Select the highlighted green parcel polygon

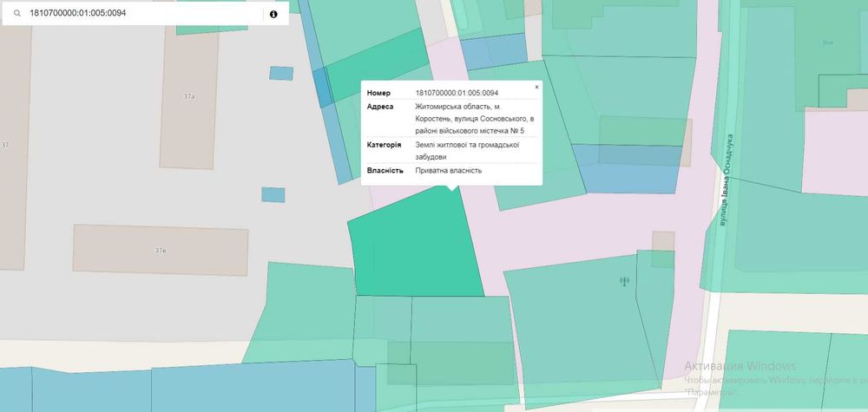(415, 244)
